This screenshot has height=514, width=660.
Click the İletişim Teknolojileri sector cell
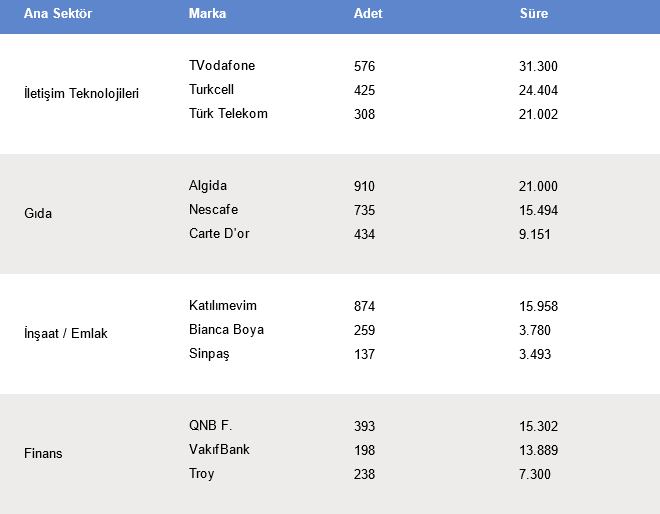click(81, 94)
